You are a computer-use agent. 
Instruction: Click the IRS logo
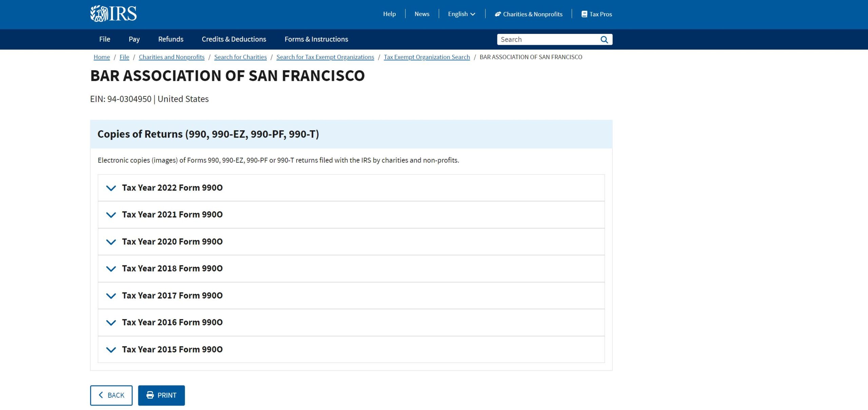coord(113,14)
